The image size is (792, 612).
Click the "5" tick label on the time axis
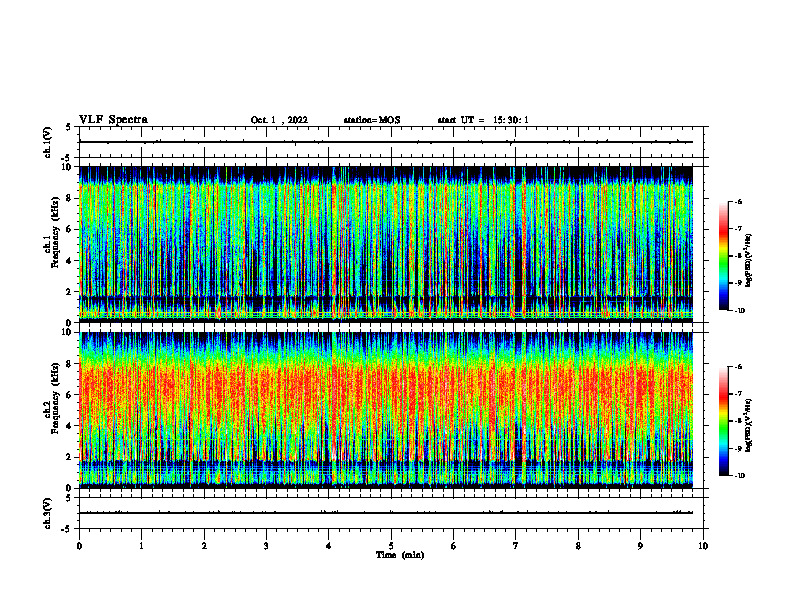click(391, 546)
